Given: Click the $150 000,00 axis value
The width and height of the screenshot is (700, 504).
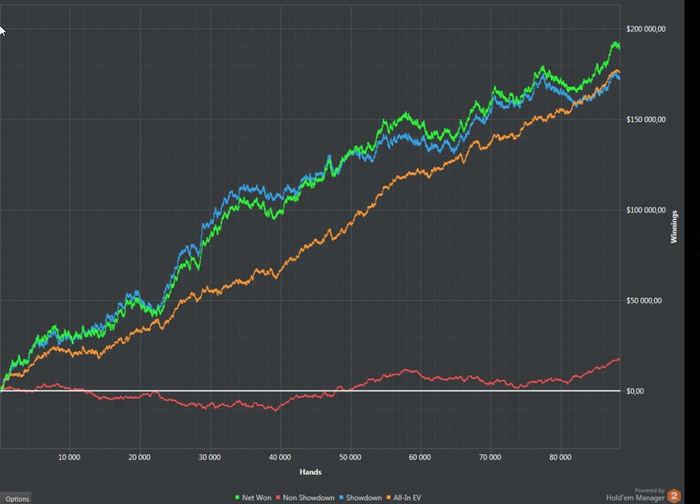Looking at the screenshot, I should click(x=646, y=119).
